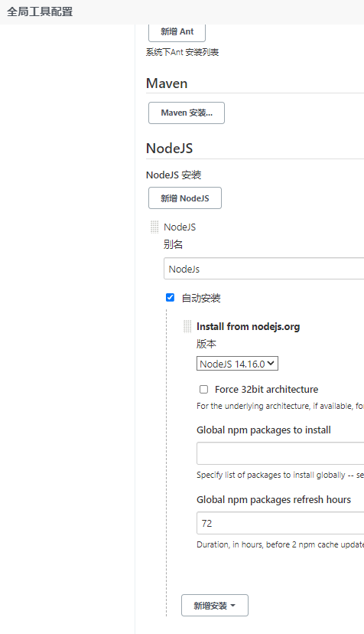Expand the Maven 安装... list
Viewport: 364px width, 634px height.
[187, 113]
